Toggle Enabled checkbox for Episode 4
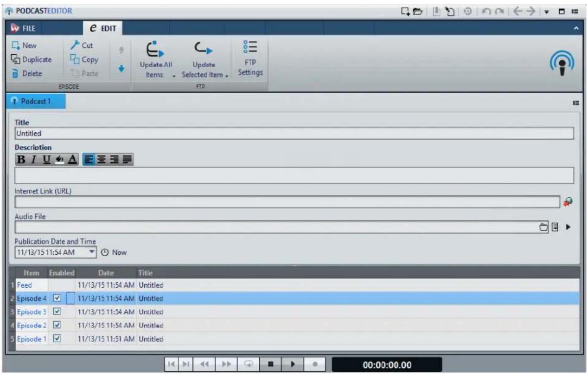 point(57,298)
